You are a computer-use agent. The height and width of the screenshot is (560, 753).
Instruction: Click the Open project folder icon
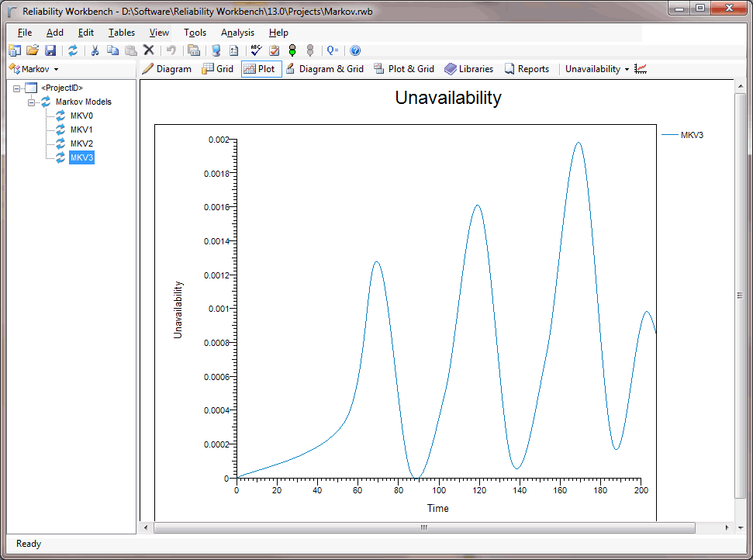[x=32, y=50]
